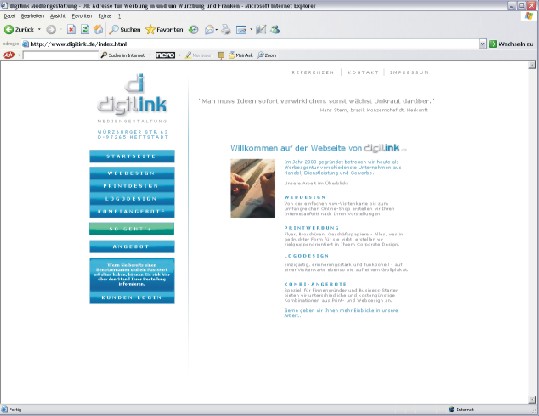Open the Suchen search magnifier

pyautogui.click(x=114, y=30)
